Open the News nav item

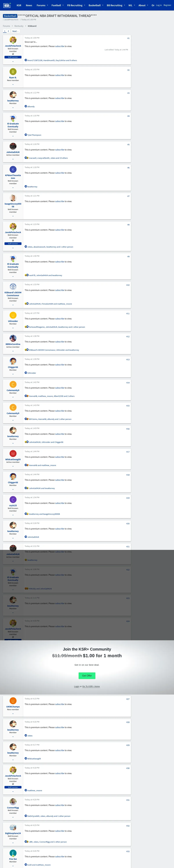[29, 5]
